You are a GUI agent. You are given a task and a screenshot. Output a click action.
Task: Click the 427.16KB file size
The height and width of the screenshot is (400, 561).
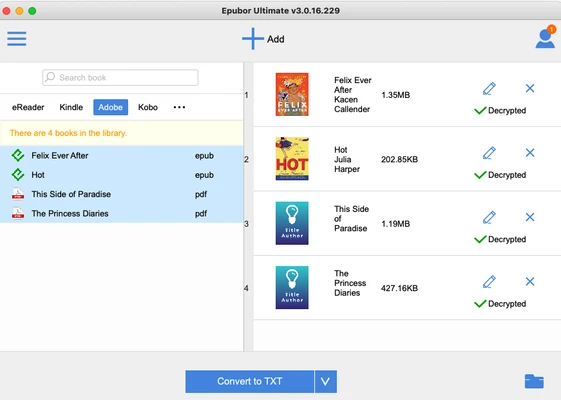399,288
